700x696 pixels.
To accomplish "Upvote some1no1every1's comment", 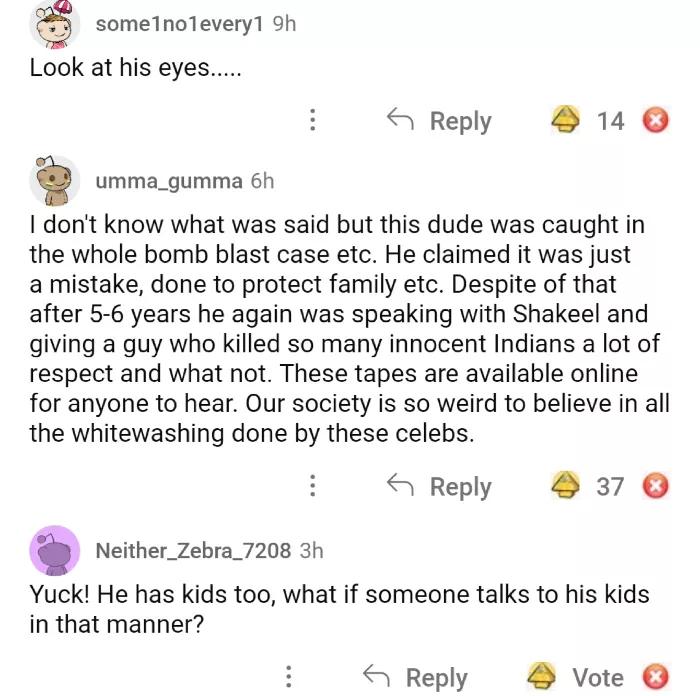I will click(x=566, y=121).
